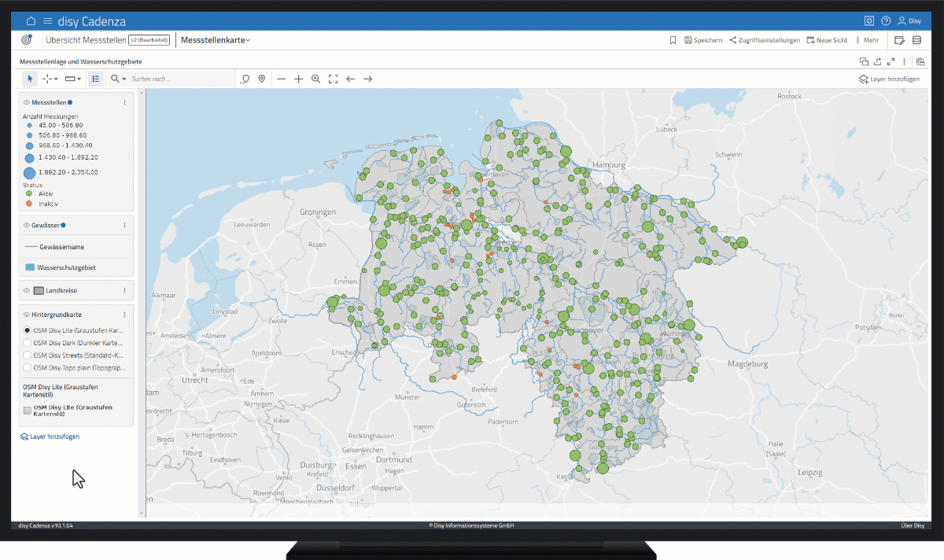Open the help question mark icon
Viewport: 944px width, 560px height.
click(886, 21)
